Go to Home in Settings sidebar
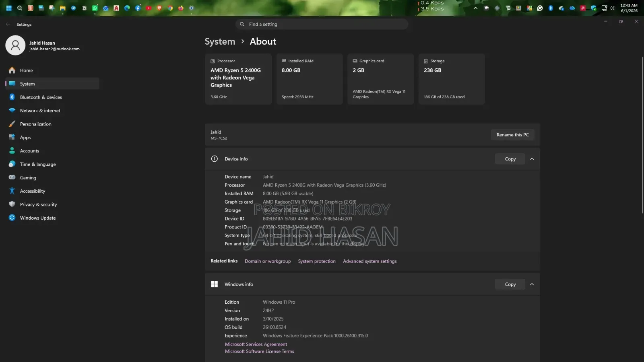Image resolution: width=644 pixels, height=362 pixels. click(52, 70)
